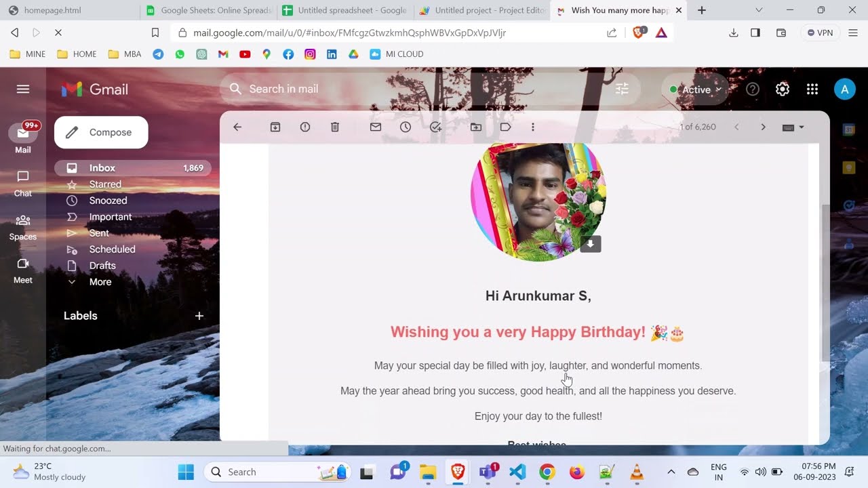The height and width of the screenshot is (488, 868).
Task: Open the Google account avatar A
Action: point(844,89)
